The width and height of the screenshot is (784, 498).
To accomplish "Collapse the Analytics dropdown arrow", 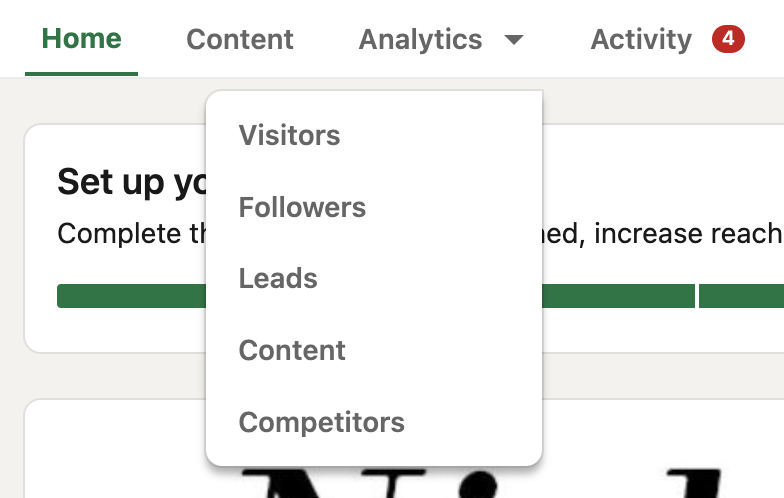I will click(x=514, y=40).
